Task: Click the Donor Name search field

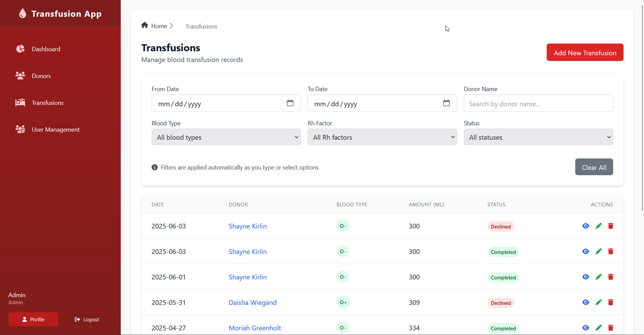Action: pyautogui.click(x=538, y=104)
